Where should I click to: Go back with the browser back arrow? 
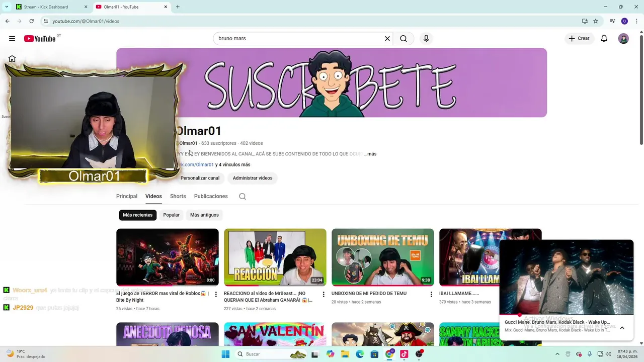(x=7, y=21)
